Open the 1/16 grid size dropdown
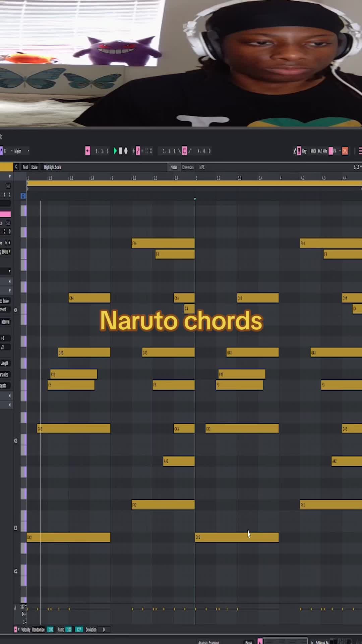Viewport: 362px width, 644px height. point(357,167)
